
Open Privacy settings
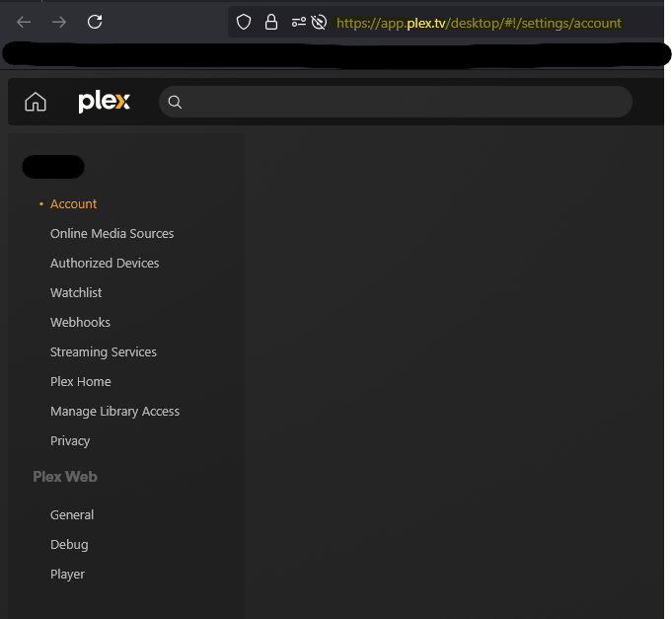(x=70, y=441)
